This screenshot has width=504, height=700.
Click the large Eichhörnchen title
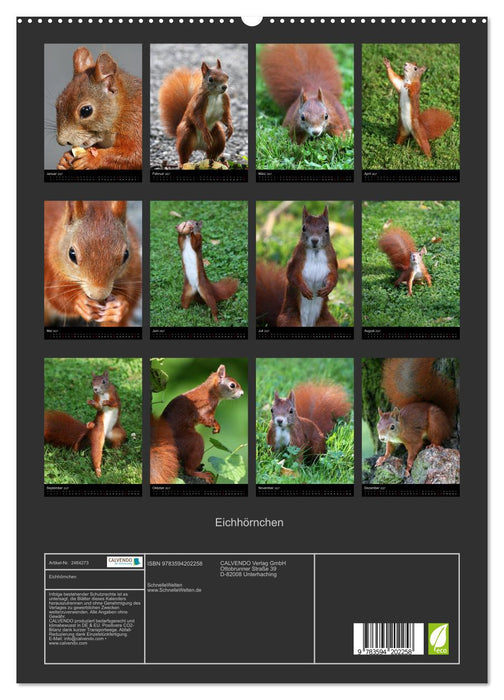click(x=249, y=522)
